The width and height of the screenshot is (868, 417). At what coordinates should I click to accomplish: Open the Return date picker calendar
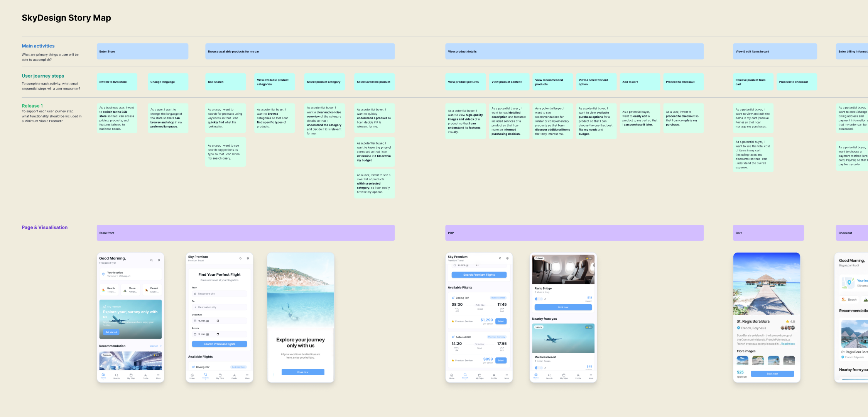tap(218, 334)
